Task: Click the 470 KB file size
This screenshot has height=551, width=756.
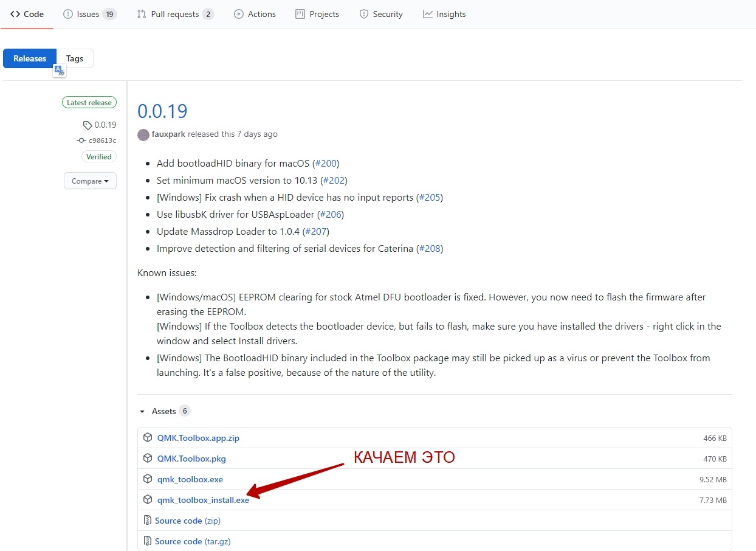Action: pyautogui.click(x=715, y=459)
